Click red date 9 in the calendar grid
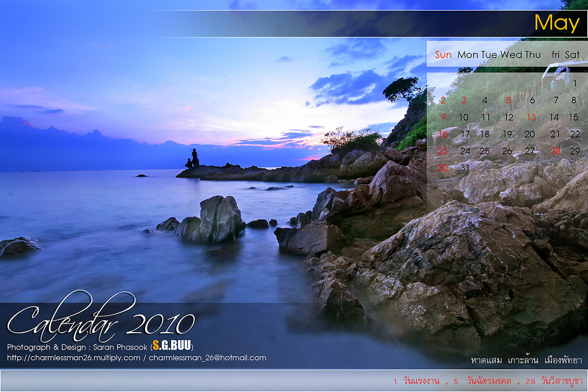Screen dimensions: 588x392 point(443,118)
